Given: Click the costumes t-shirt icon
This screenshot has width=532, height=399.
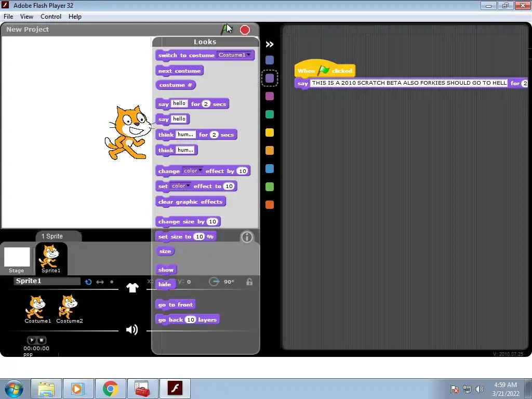Looking at the screenshot, I should tap(132, 288).
